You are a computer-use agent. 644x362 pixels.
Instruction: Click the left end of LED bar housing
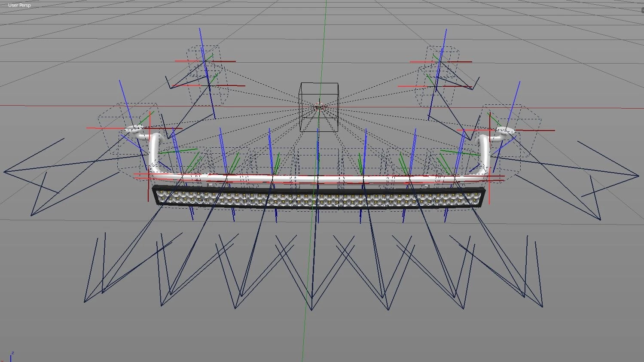point(156,195)
